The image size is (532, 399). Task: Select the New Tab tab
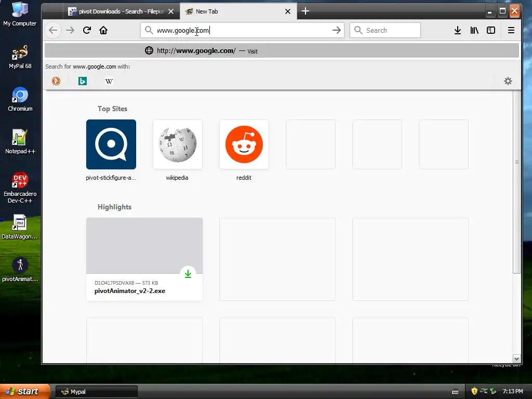pos(238,11)
